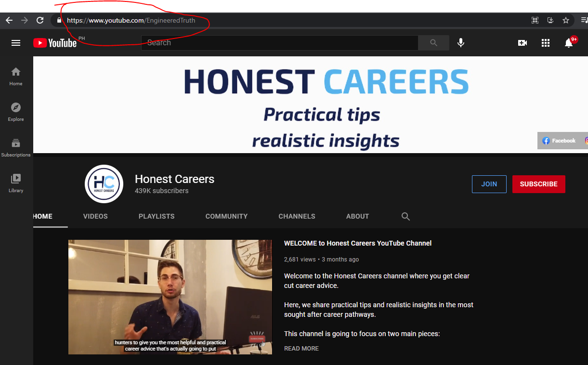Image resolution: width=588 pixels, height=365 pixels.
Task: Open the create video camera icon
Action: (x=523, y=43)
